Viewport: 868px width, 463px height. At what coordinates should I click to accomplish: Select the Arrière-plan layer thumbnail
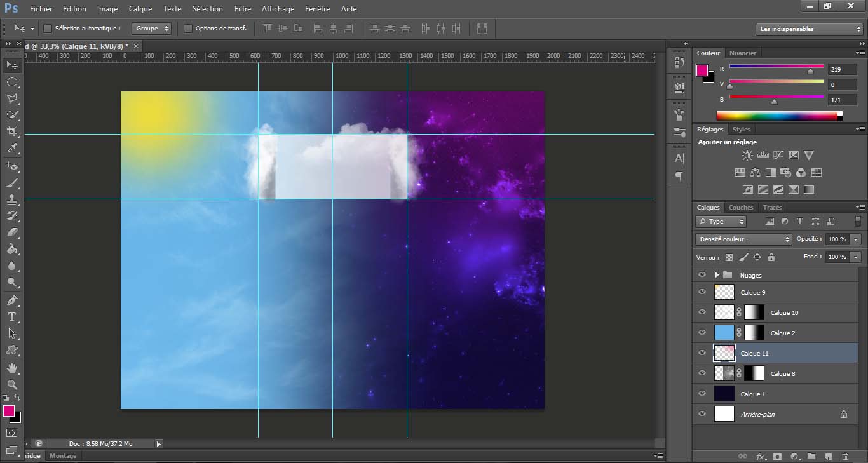[724, 414]
